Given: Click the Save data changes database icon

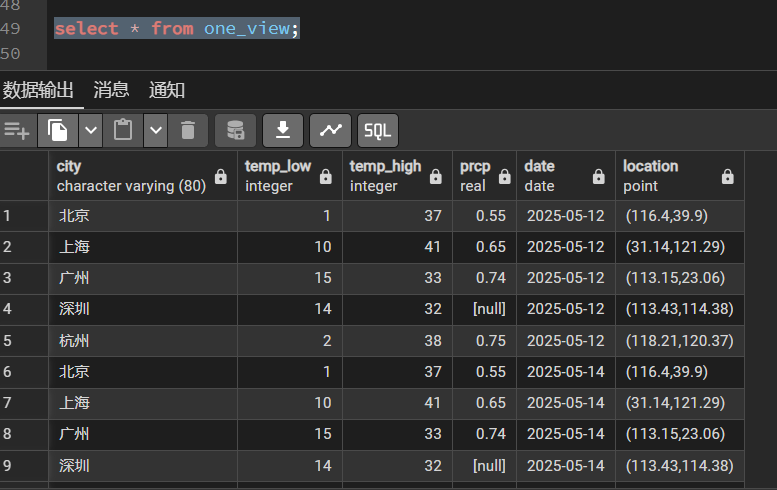Looking at the screenshot, I should point(235,131).
